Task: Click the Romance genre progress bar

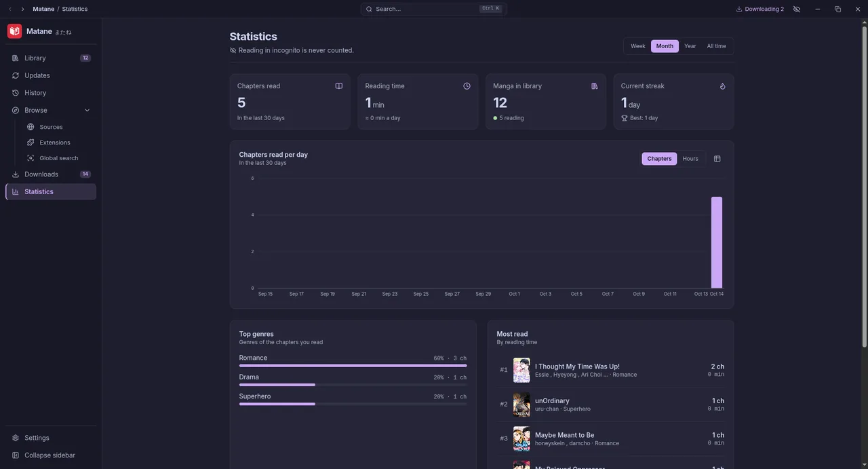Action: pos(353,366)
